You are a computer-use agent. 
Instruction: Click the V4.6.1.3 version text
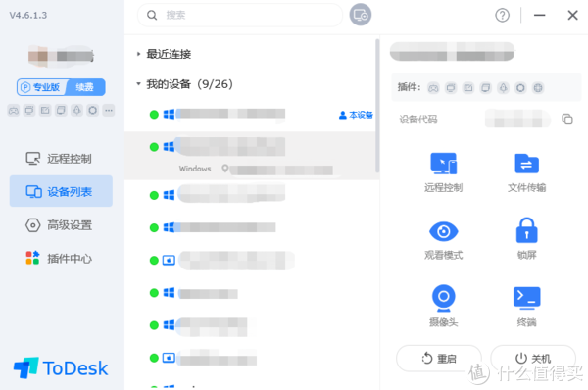click(x=28, y=16)
